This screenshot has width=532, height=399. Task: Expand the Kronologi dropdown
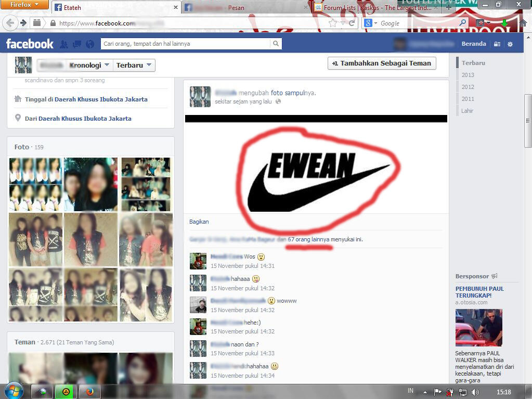(x=107, y=65)
